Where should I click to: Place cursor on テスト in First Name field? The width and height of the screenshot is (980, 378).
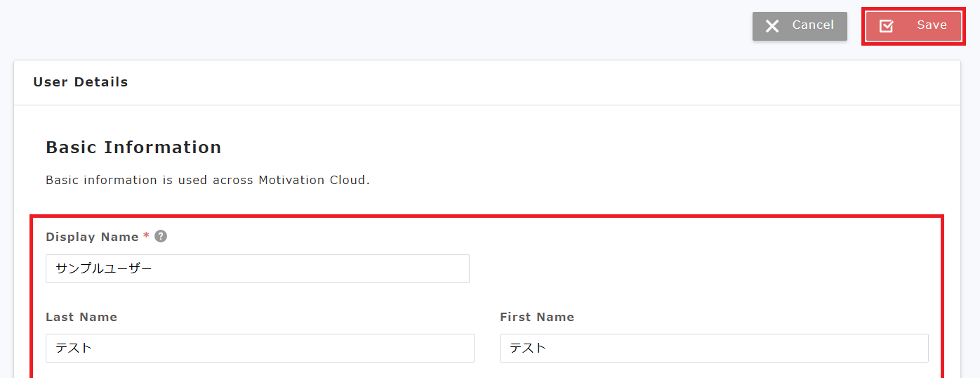(528, 348)
